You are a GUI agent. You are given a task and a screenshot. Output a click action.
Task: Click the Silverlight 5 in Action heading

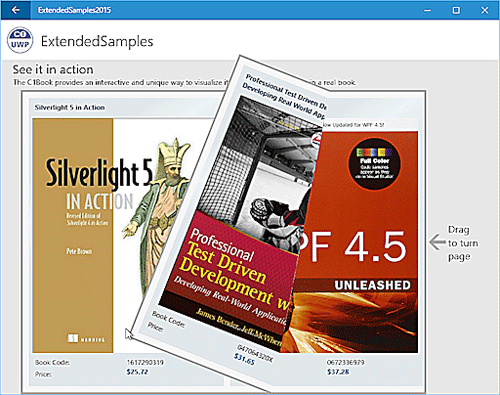coord(70,107)
